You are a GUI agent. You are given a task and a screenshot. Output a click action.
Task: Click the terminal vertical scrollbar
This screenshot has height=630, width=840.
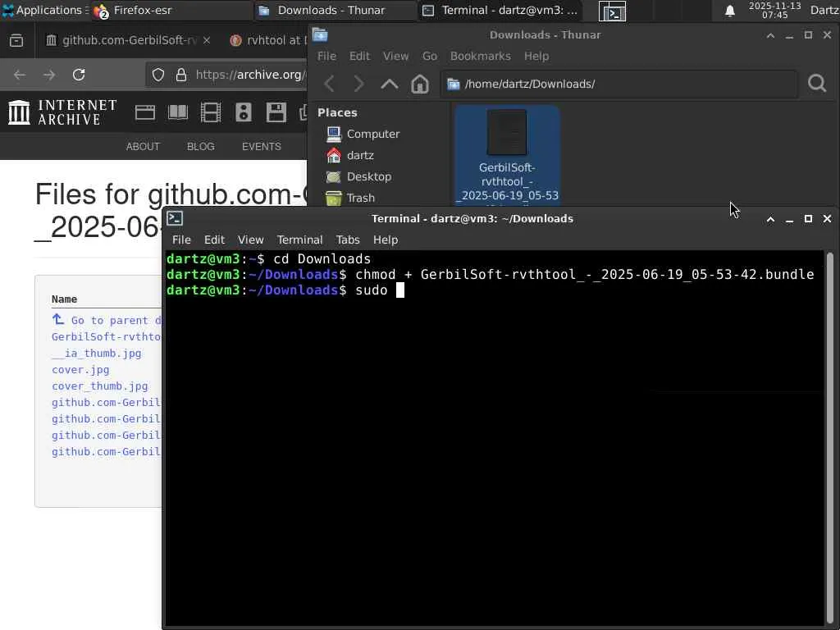(x=830, y=437)
